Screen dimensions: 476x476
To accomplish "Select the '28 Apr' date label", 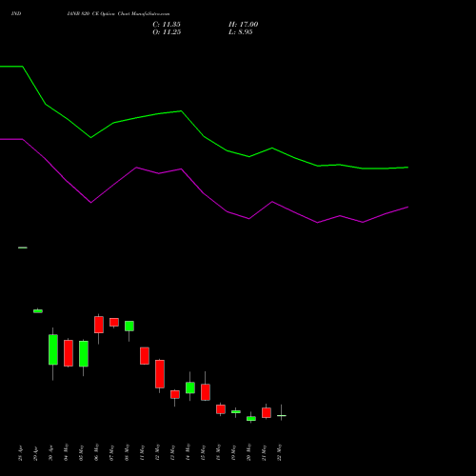I will tap(20, 453).
